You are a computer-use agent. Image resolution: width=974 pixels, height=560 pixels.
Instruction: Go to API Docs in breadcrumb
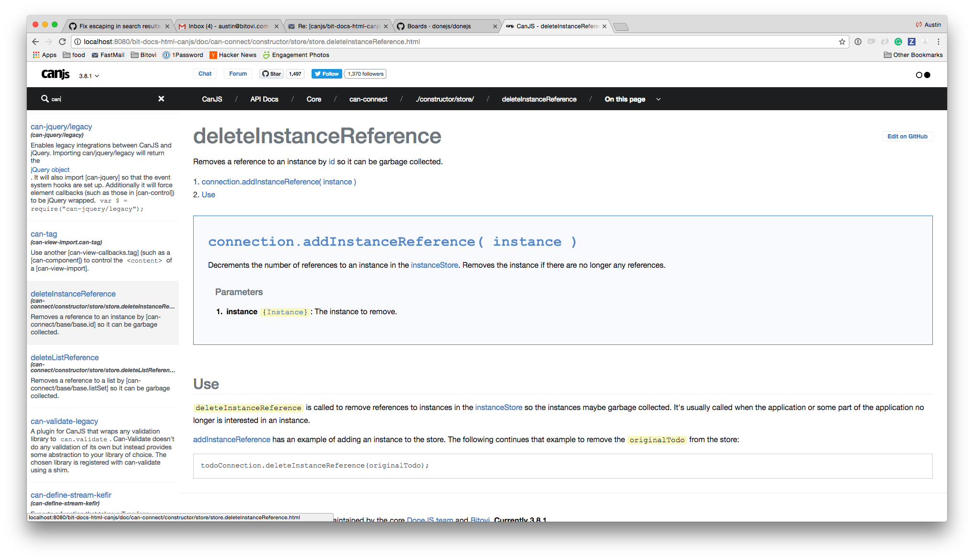[264, 99]
